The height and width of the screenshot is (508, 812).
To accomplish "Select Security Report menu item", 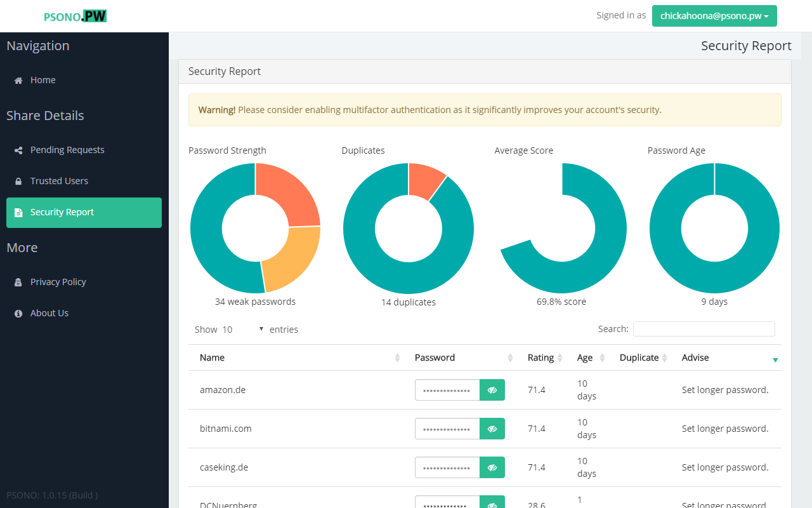I will pos(84,212).
